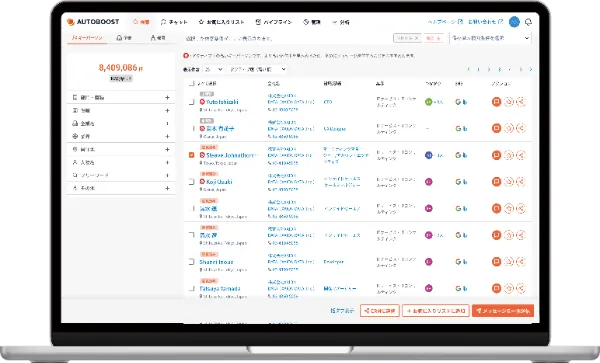Click message icon in Yuto Ishizaki row
Image resolution: width=600 pixels, height=363 pixels.
click(x=496, y=102)
